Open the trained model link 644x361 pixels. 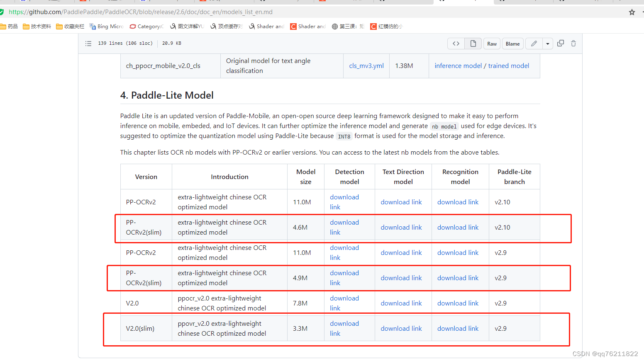[x=509, y=66]
